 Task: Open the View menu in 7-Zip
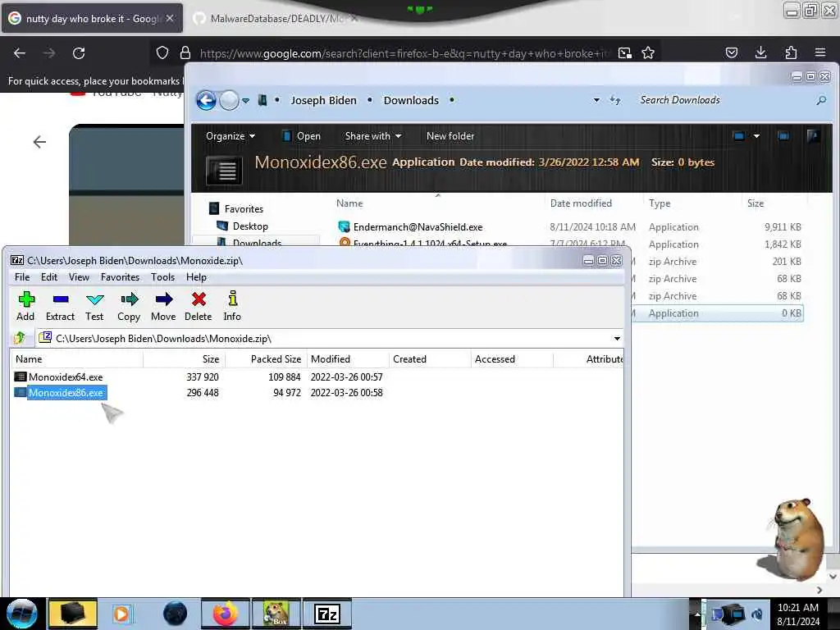coord(79,277)
